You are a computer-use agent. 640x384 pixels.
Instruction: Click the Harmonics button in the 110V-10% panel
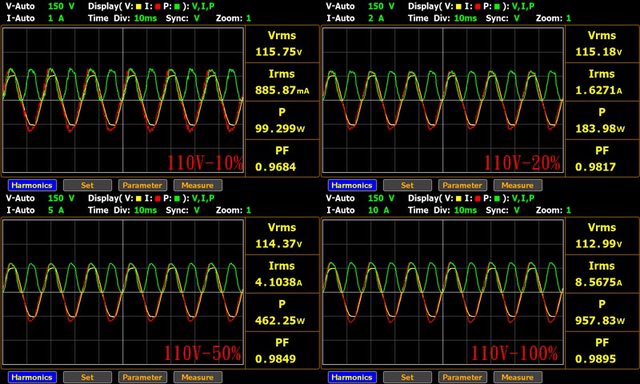pyautogui.click(x=32, y=185)
